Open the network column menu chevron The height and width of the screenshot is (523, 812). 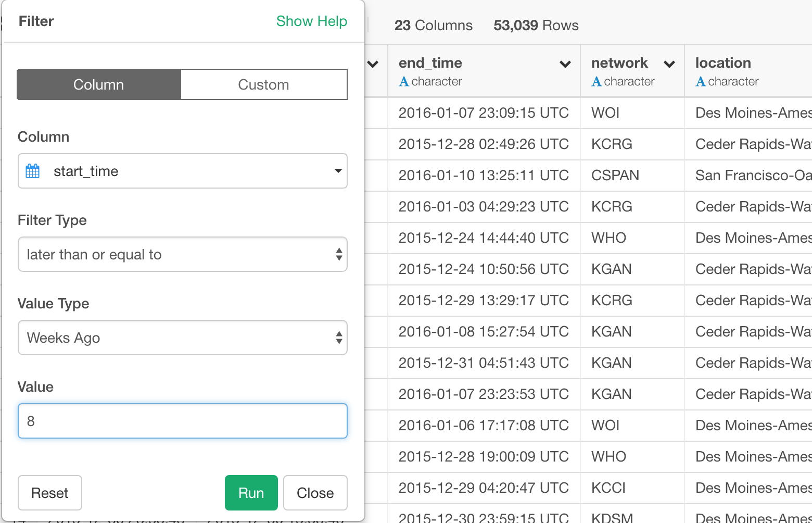(x=669, y=65)
